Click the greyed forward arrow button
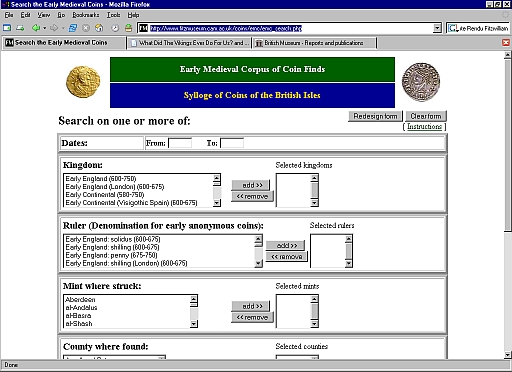 point(54,28)
